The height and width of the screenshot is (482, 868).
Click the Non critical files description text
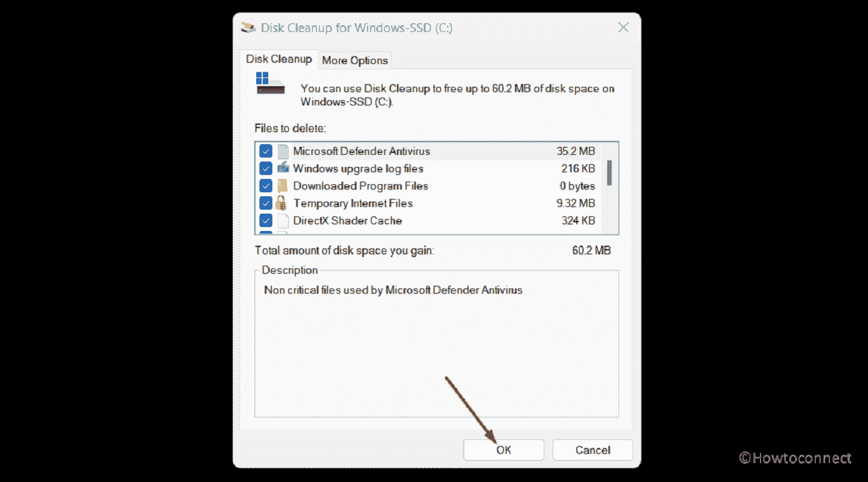click(394, 290)
